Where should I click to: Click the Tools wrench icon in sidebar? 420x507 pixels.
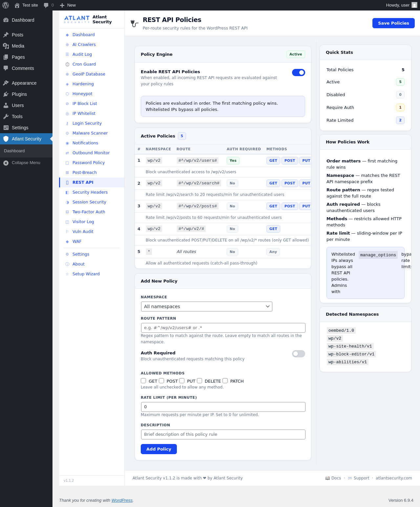(6, 116)
